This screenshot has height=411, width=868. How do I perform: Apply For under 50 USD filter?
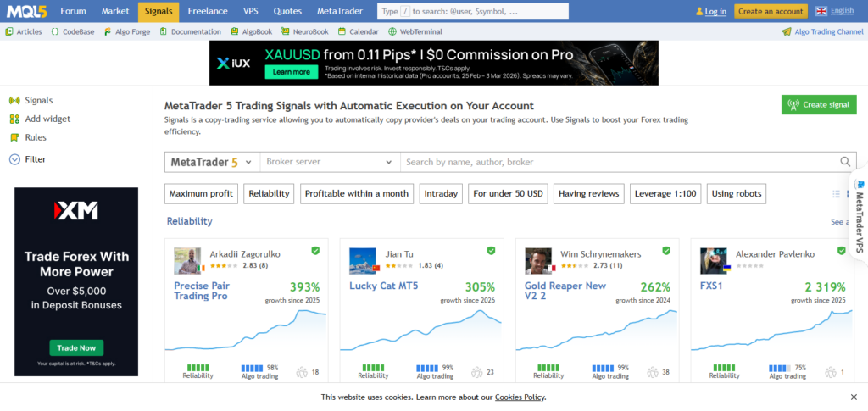509,193
